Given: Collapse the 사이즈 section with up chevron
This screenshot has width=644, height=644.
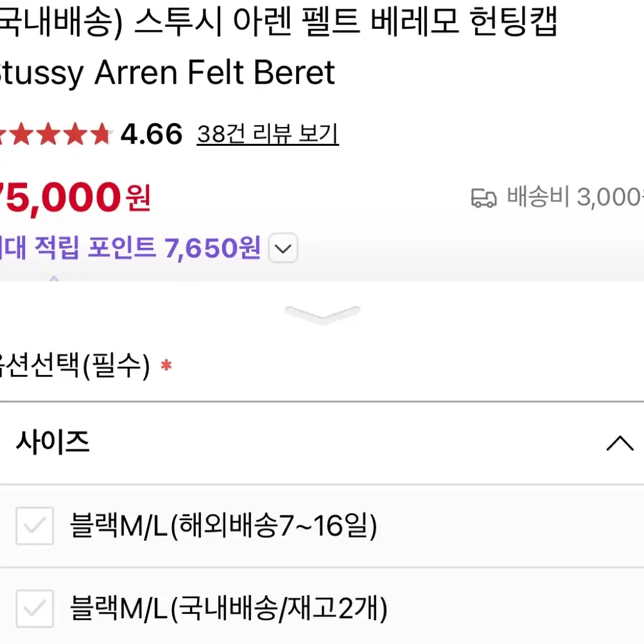Looking at the screenshot, I should pyautogui.click(x=620, y=444).
